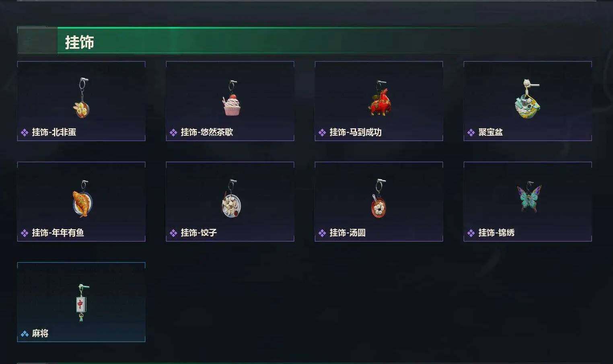Open the 聚宝盆 card label

click(x=490, y=132)
